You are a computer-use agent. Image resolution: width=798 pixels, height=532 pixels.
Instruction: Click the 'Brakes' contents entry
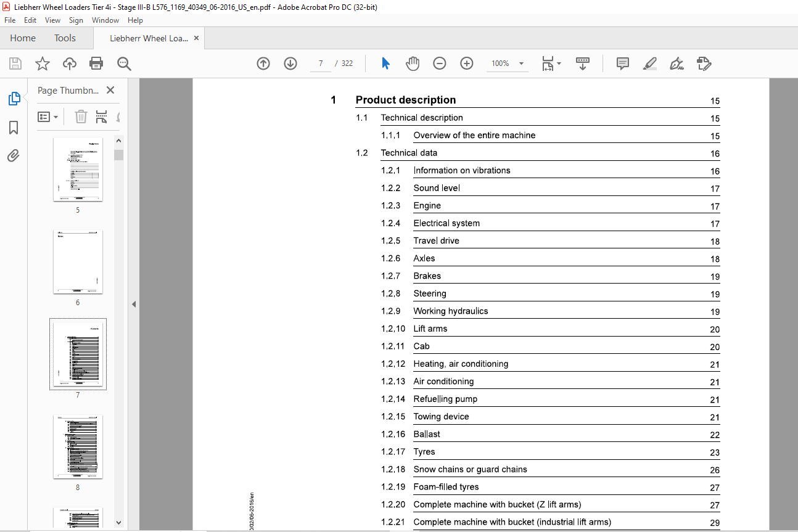coord(427,276)
